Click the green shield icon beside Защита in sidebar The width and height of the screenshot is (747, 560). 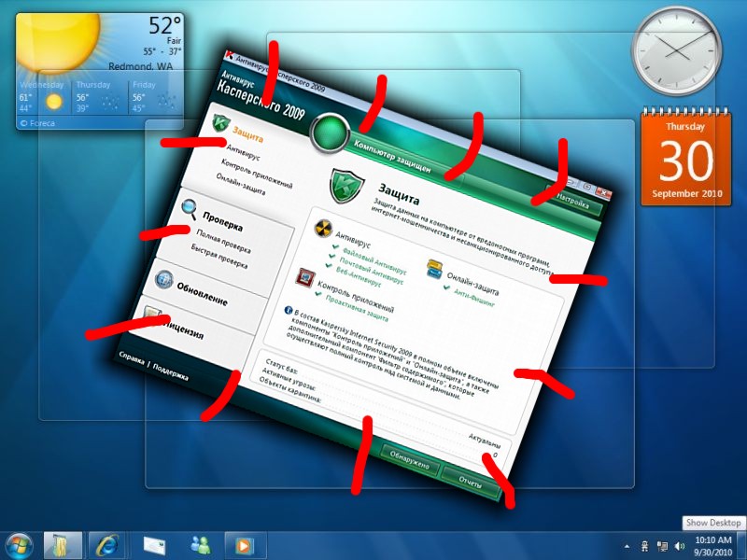[220, 122]
